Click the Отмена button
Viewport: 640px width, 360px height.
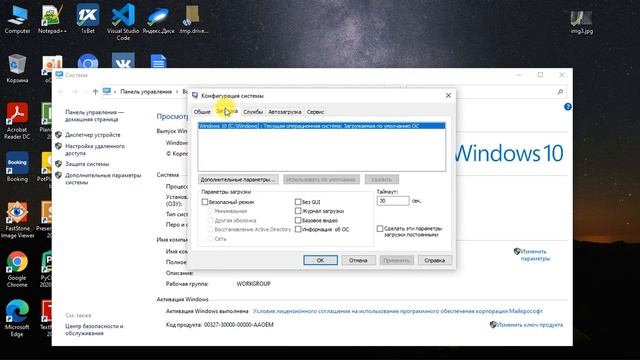click(358, 260)
